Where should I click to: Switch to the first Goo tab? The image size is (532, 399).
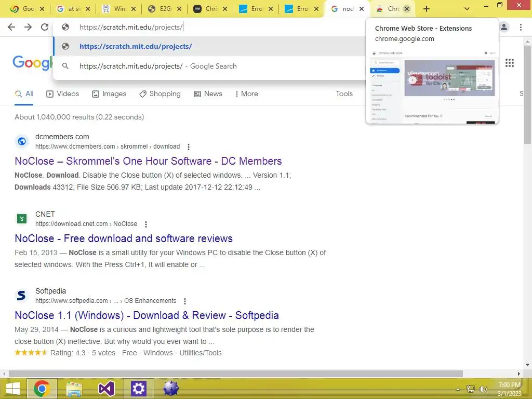(x=23, y=9)
